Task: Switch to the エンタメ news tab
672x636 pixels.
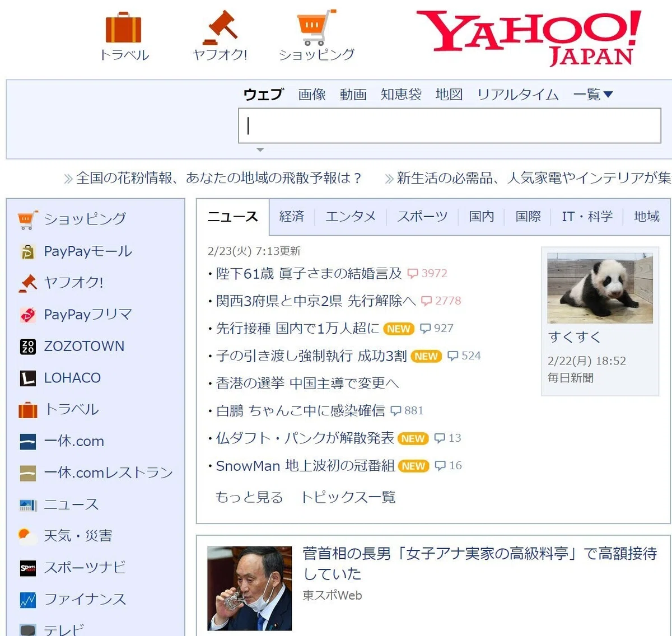Action: click(351, 217)
